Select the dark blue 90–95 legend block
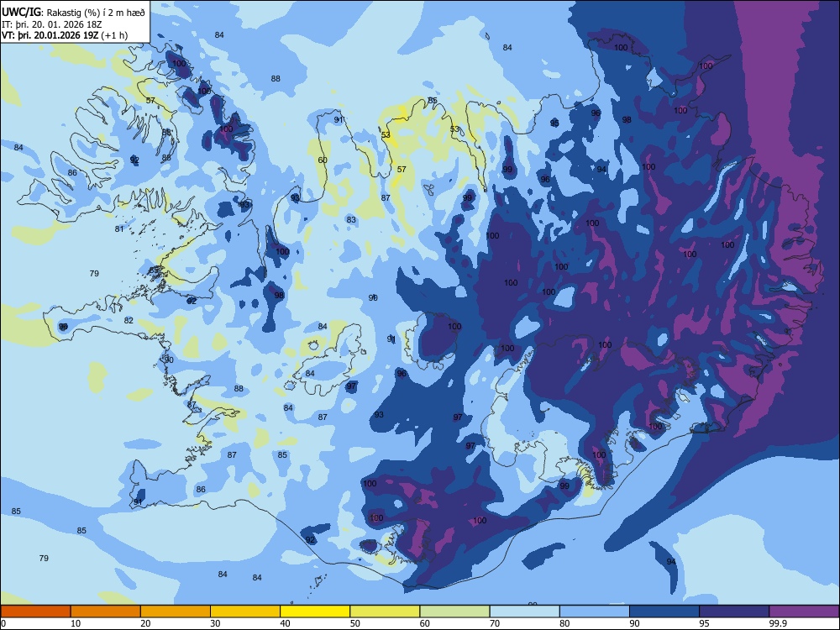 pyautogui.click(x=664, y=612)
